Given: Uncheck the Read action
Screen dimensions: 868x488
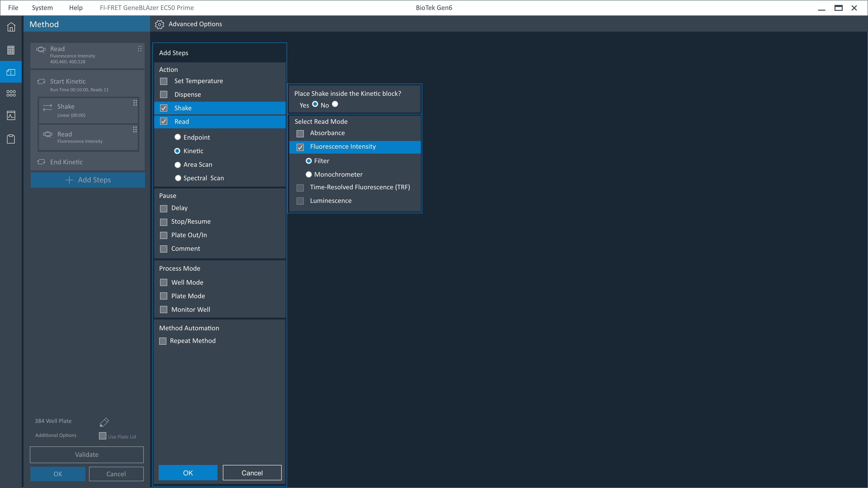Looking at the screenshot, I should (164, 122).
